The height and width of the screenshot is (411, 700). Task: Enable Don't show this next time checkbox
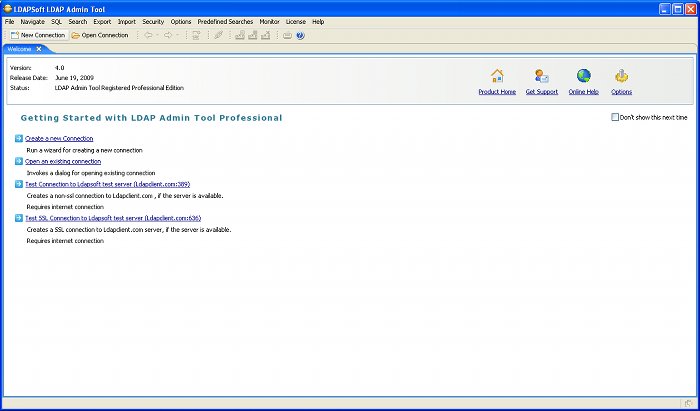[x=615, y=117]
